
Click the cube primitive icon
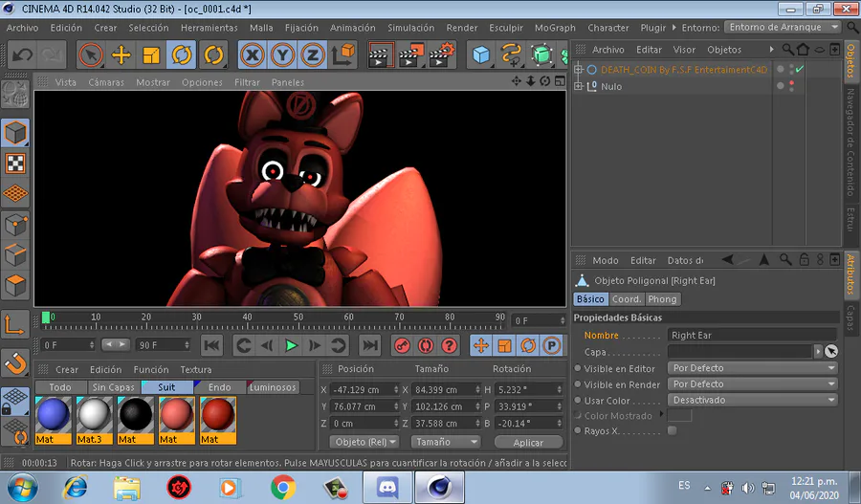[x=480, y=55]
